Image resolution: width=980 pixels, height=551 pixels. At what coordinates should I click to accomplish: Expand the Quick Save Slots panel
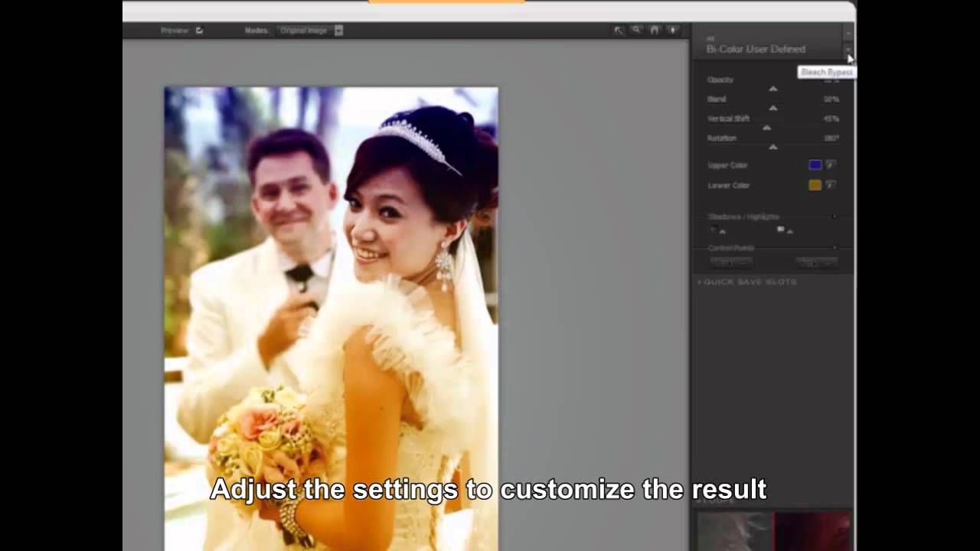(748, 282)
